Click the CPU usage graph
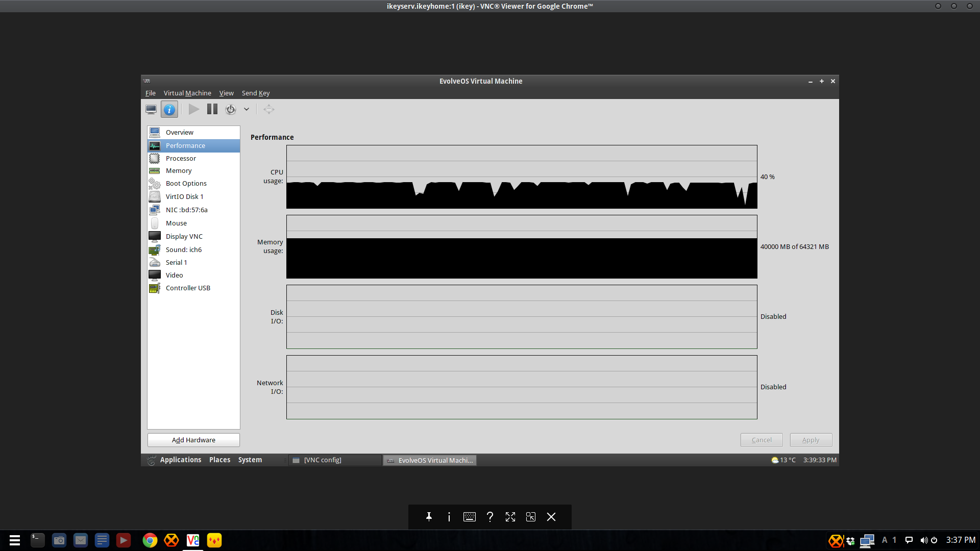Viewport: 980px width, 551px height. (x=522, y=177)
